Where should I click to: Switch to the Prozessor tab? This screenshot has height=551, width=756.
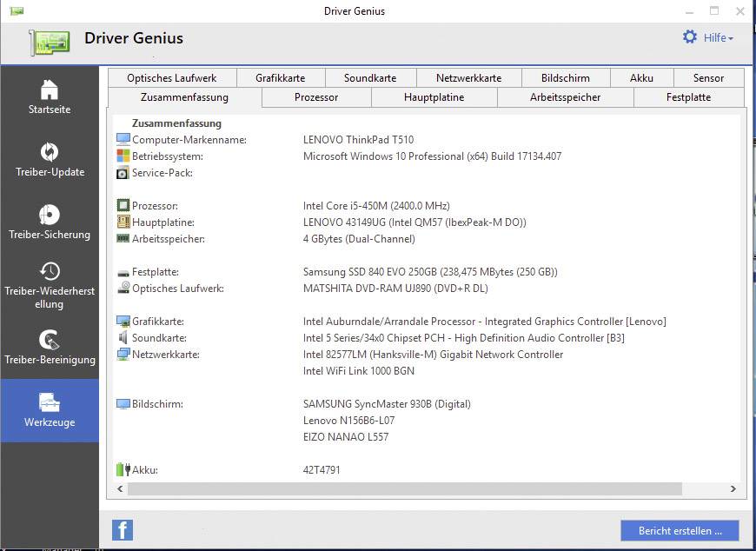(315, 97)
